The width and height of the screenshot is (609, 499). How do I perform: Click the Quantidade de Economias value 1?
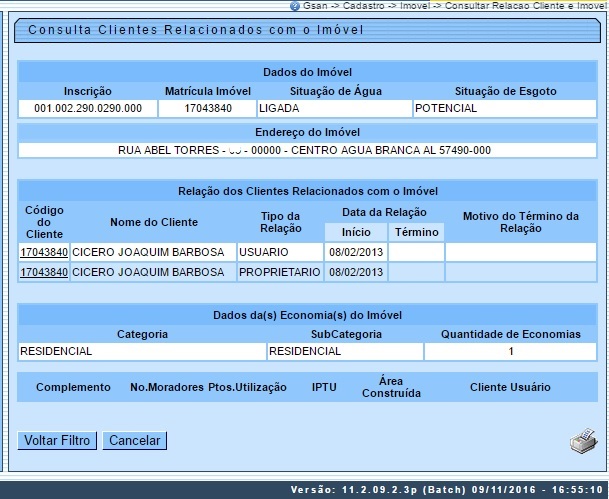(511, 351)
